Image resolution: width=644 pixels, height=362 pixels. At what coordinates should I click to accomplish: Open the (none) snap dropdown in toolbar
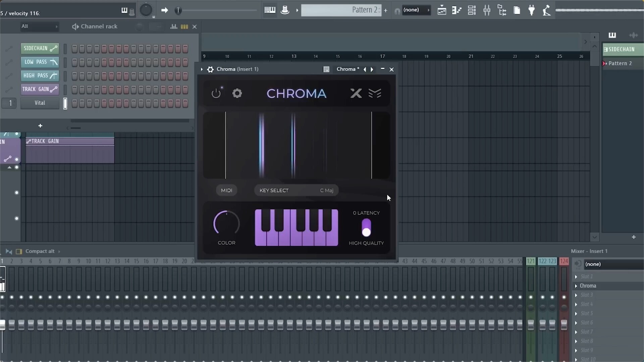(x=416, y=10)
